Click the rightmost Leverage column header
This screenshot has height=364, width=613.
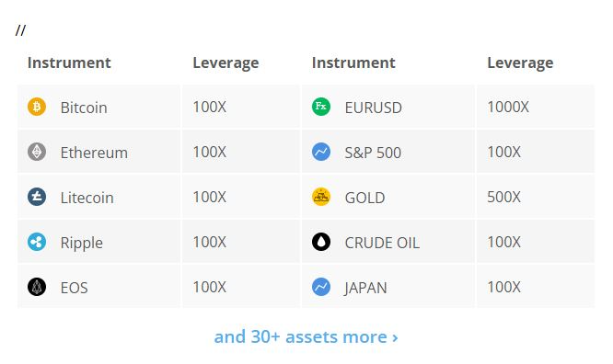tap(520, 63)
